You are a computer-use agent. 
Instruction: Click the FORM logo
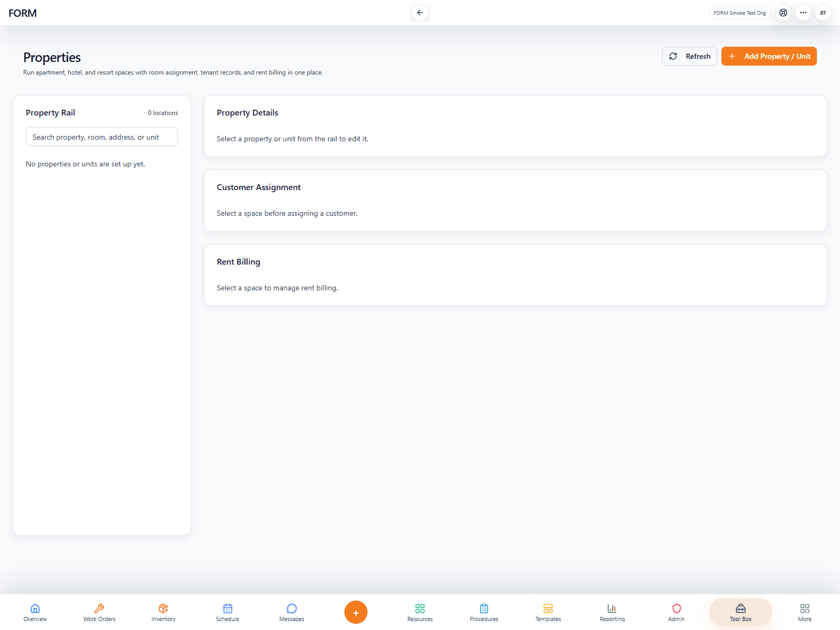[x=23, y=13]
